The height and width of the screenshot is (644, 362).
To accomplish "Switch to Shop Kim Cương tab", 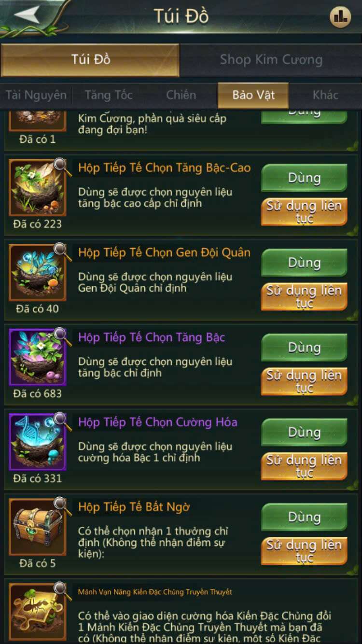I will tap(271, 60).
